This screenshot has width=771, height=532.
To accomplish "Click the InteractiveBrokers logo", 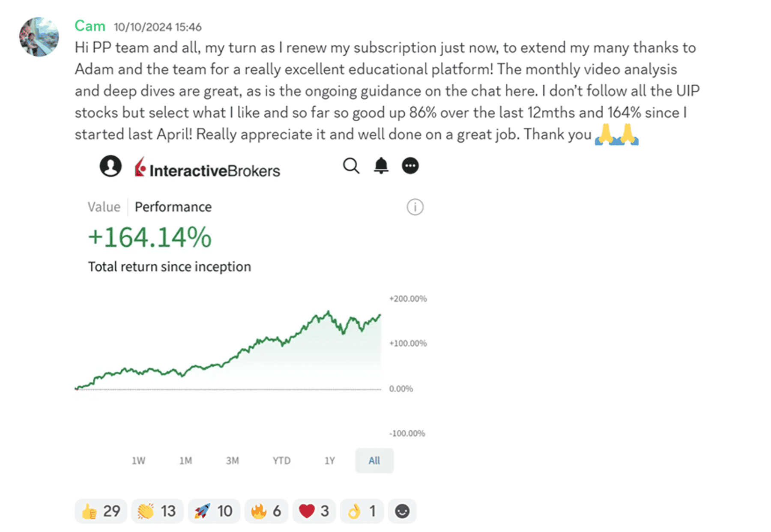I will pos(207,167).
